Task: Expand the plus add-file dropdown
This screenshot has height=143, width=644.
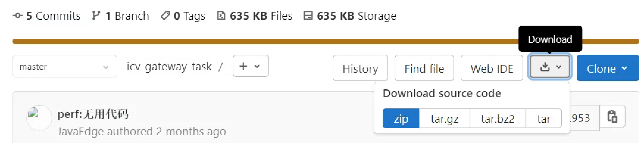Action: pyautogui.click(x=251, y=66)
